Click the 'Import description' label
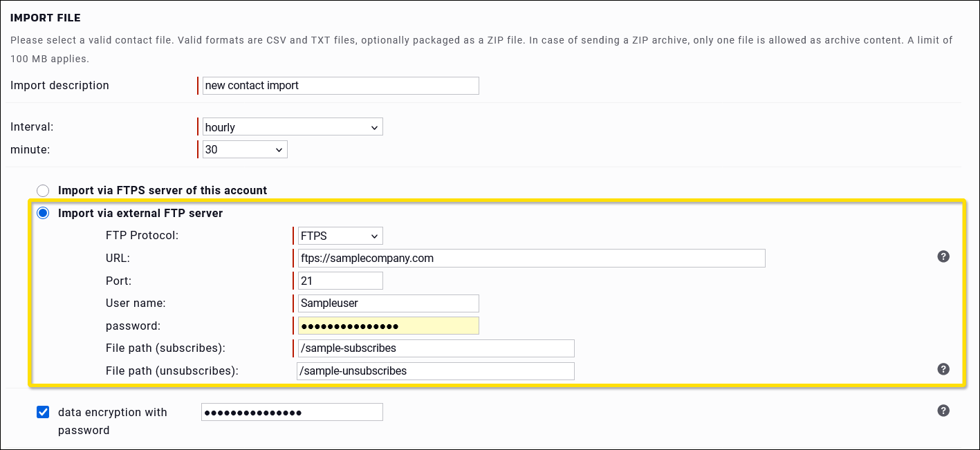The height and width of the screenshot is (450, 980). tap(59, 86)
